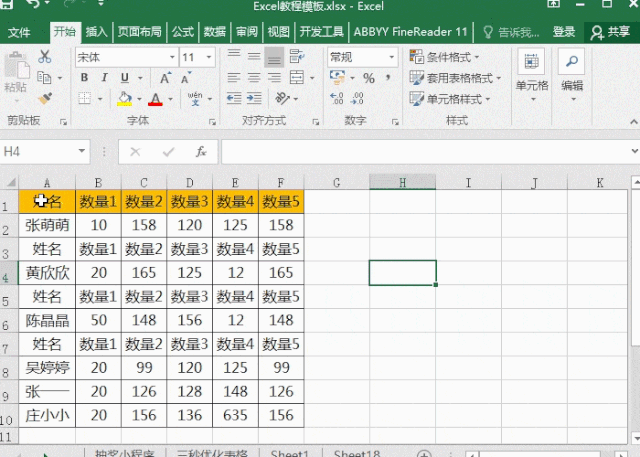Open the Cells (单元格) group
This screenshot has height=457, width=640.
(x=532, y=75)
